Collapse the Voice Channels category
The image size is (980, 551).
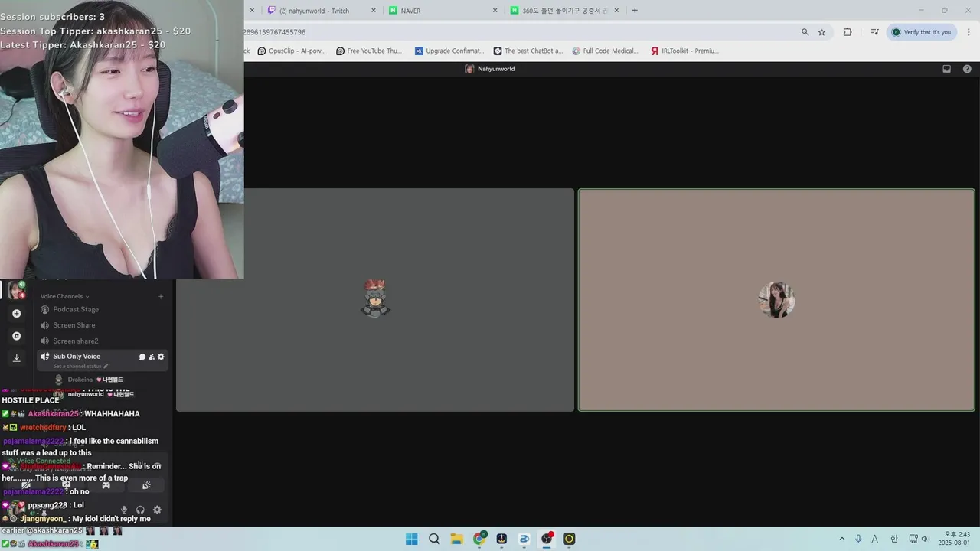pyautogui.click(x=65, y=296)
